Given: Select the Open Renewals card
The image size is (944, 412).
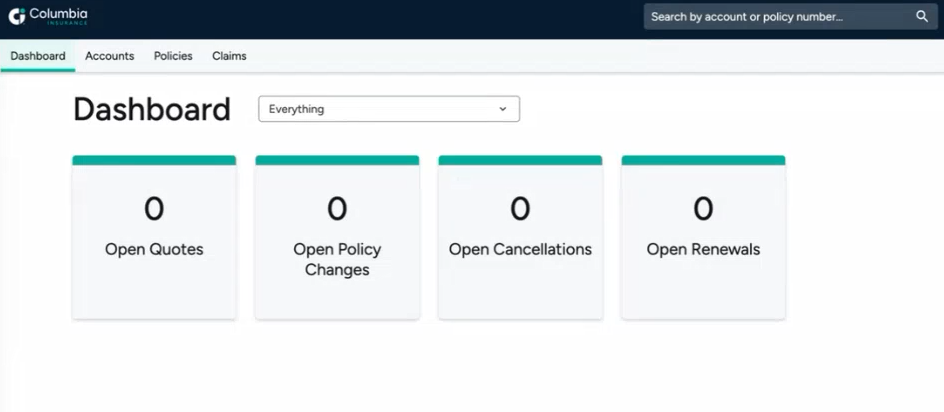Looking at the screenshot, I should (x=703, y=237).
